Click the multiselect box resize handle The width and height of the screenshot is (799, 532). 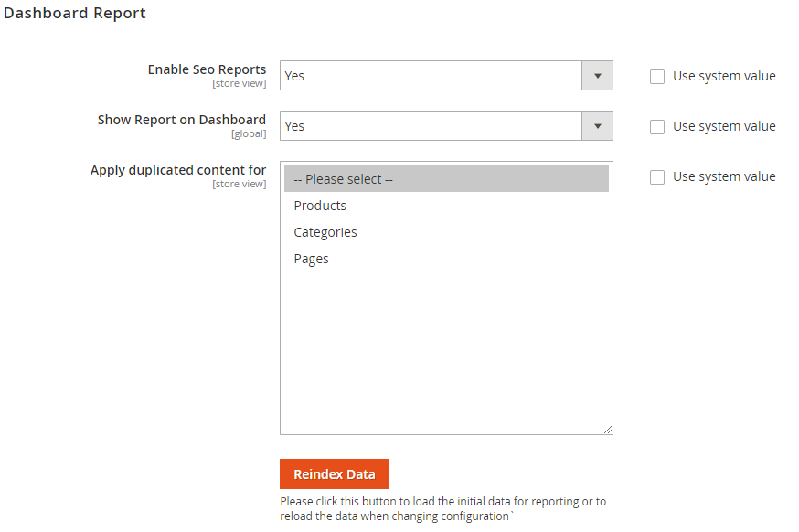click(x=607, y=429)
